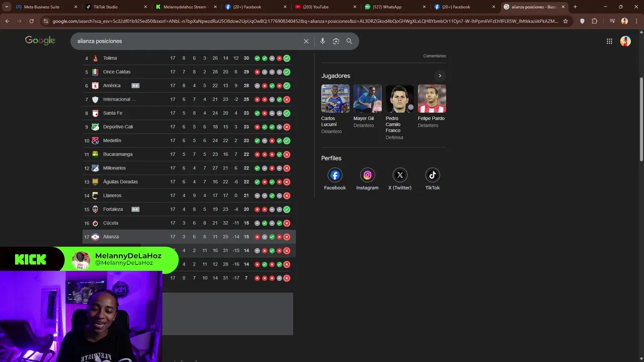The width and height of the screenshot is (644, 362).
Task: Open the shield extension icon
Action: 582,21
